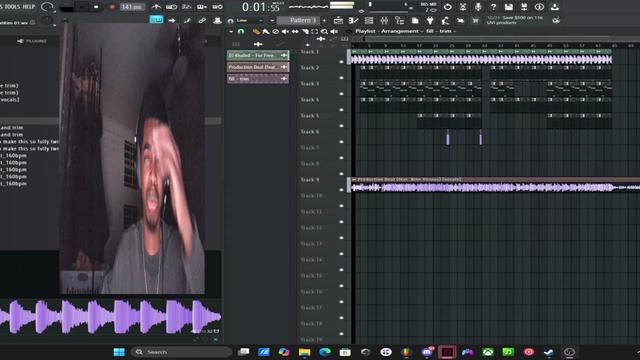The height and width of the screenshot is (360, 640).
Task: Select the Select tool in playlist
Action: tap(314, 31)
